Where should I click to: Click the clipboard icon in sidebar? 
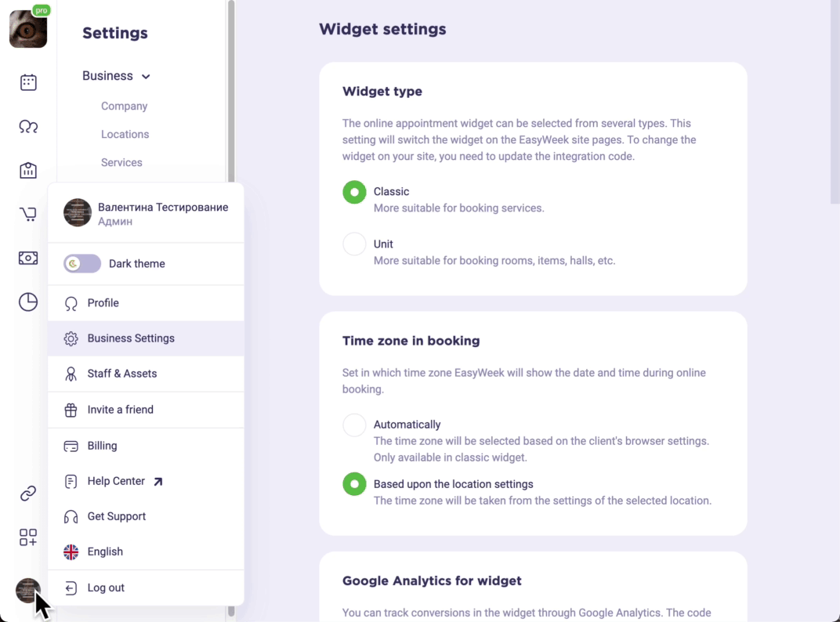pos(28,170)
